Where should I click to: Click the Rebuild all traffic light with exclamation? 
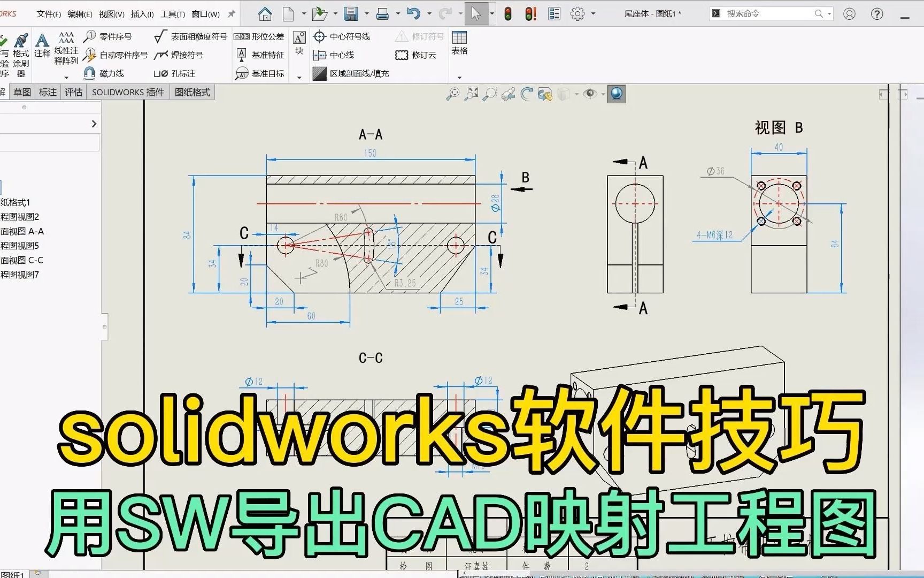(530, 14)
